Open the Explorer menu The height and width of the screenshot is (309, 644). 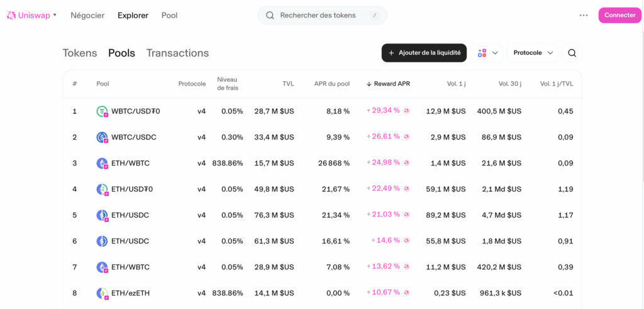[x=133, y=16]
